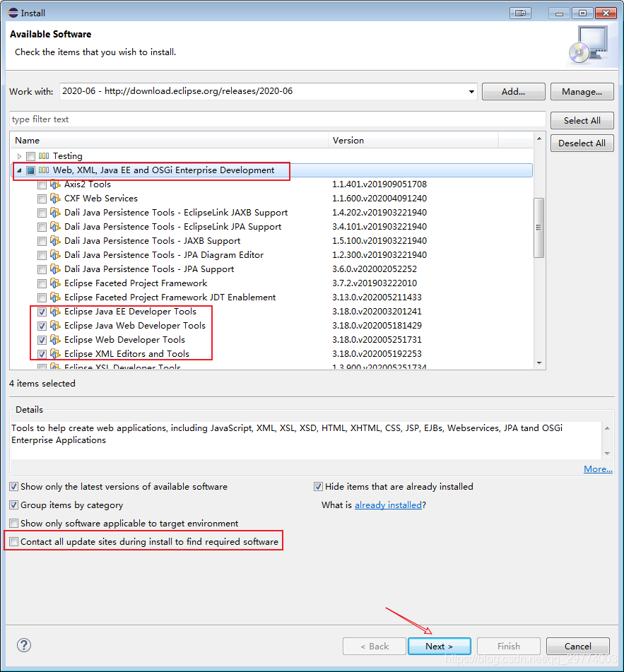The image size is (624, 672).
Task: Click the EclipseLink JPA Support feature icon
Action: pyautogui.click(x=55, y=227)
